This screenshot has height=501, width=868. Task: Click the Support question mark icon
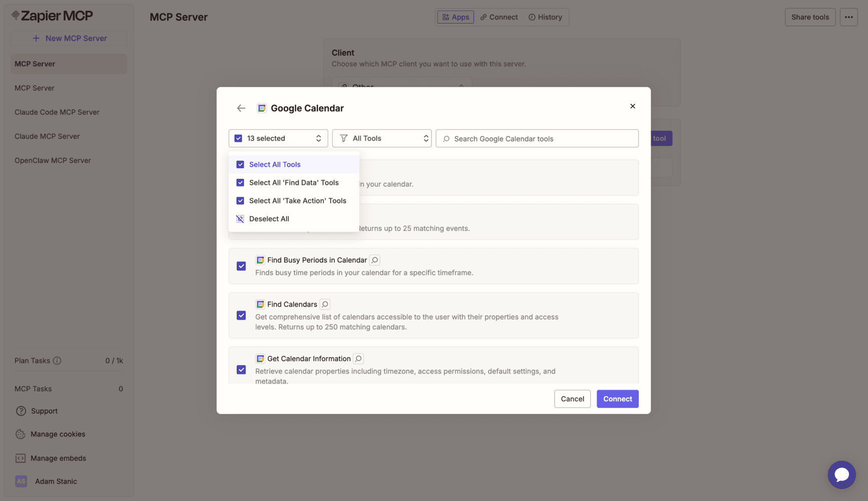(x=21, y=411)
